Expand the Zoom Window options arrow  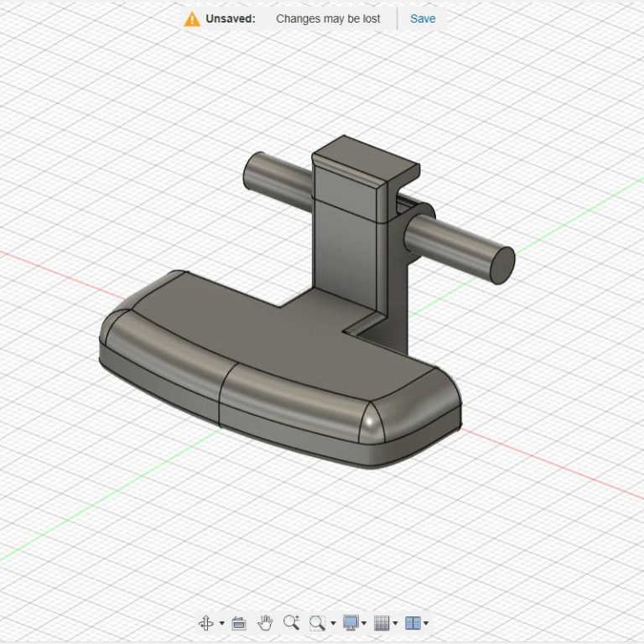pos(333,623)
